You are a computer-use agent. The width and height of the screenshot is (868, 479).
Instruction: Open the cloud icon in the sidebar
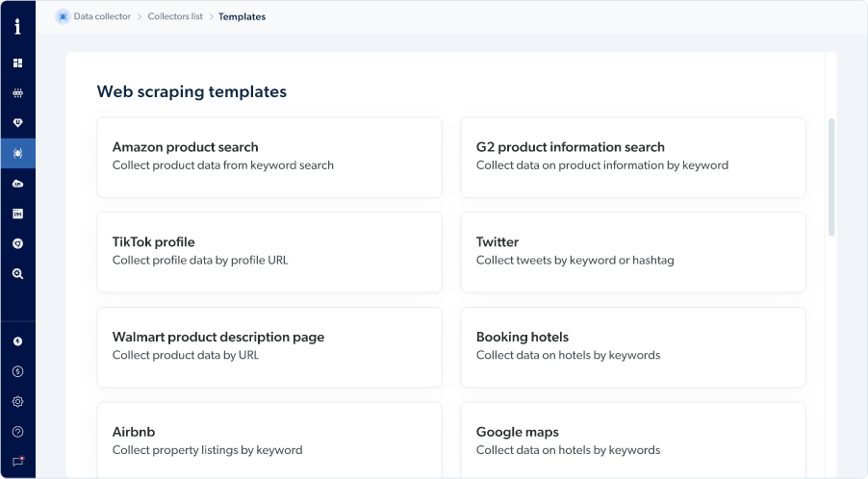coord(17,184)
